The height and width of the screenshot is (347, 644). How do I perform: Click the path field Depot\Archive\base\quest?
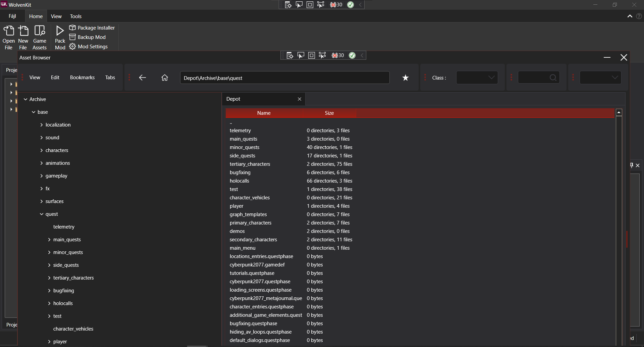(x=285, y=78)
